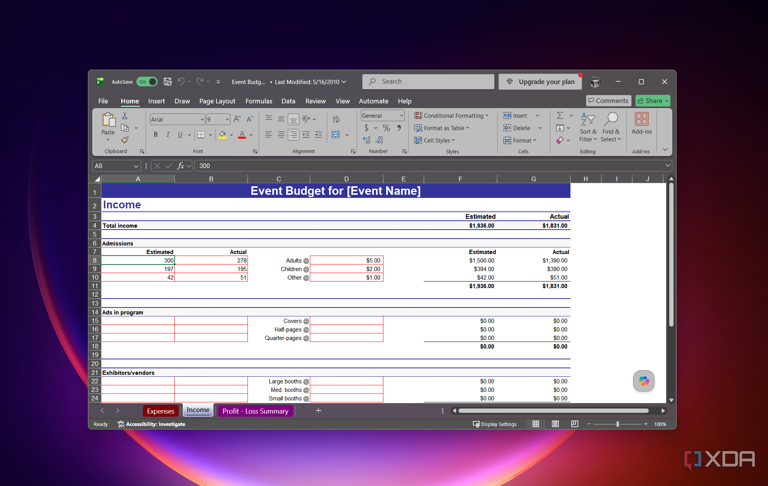This screenshot has height=486, width=768.
Task: Toggle bottom align in Alignment group
Action: [293, 119]
